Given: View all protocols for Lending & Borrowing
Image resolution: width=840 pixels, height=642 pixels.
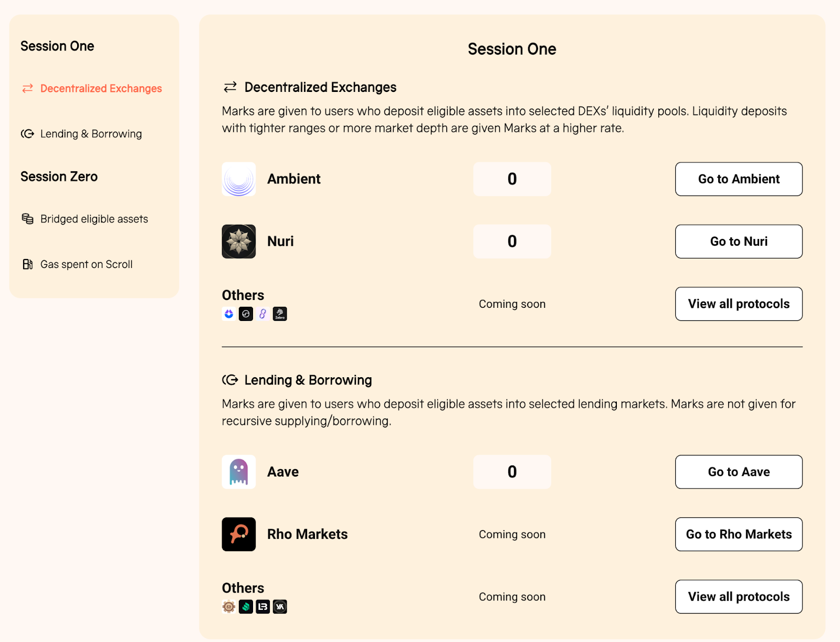Looking at the screenshot, I should [x=739, y=597].
